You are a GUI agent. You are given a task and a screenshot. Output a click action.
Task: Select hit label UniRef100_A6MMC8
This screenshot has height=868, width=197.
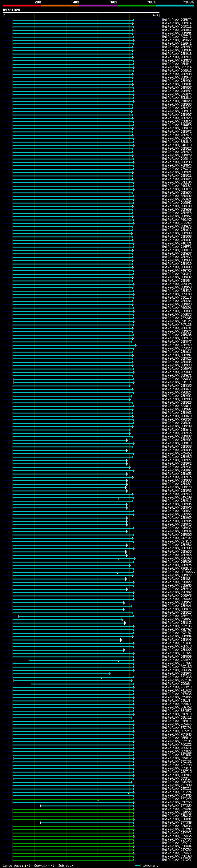tap(177, 60)
